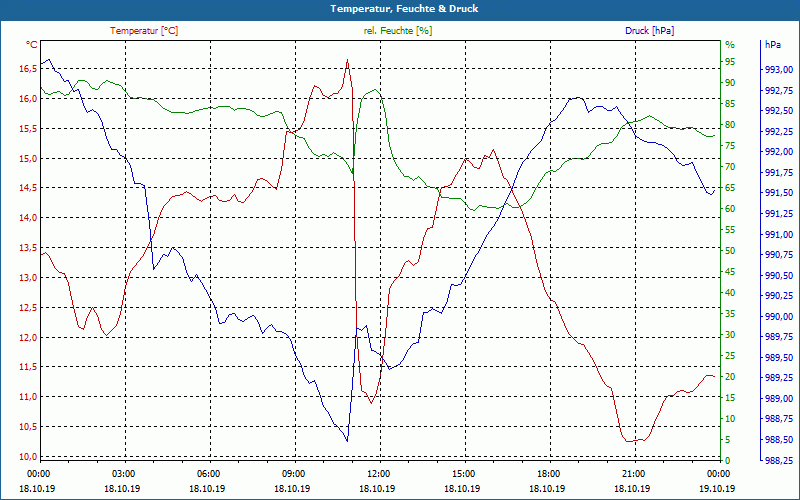Click pressure axis value "990,00"
The image size is (800, 500).
tap(779, 317)
